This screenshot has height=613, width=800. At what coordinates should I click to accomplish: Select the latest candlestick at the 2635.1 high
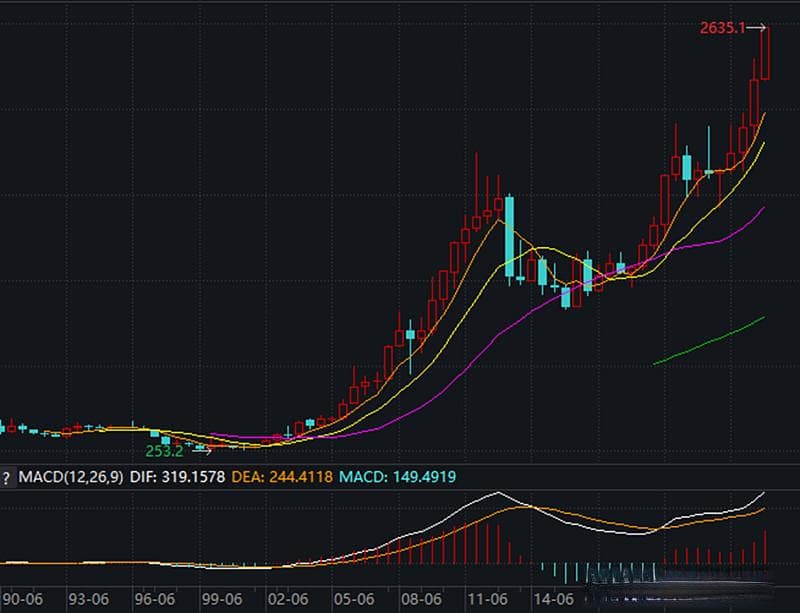click(765, 53)
